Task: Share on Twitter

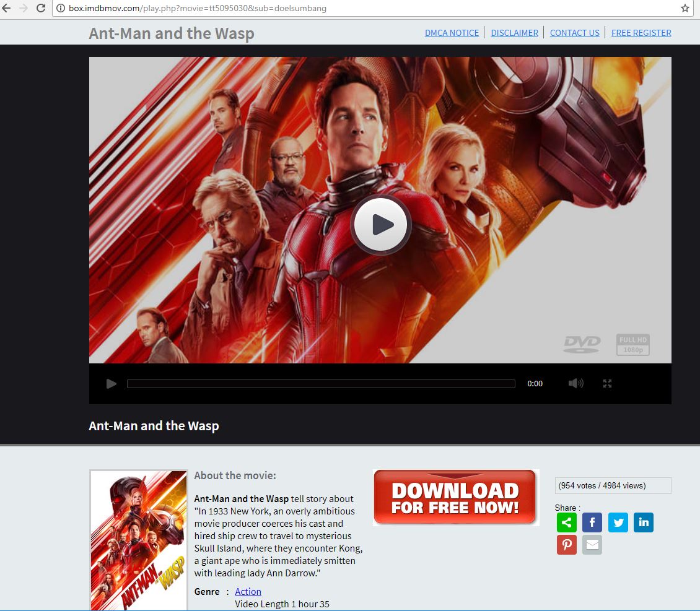Action: click(618, 522)
